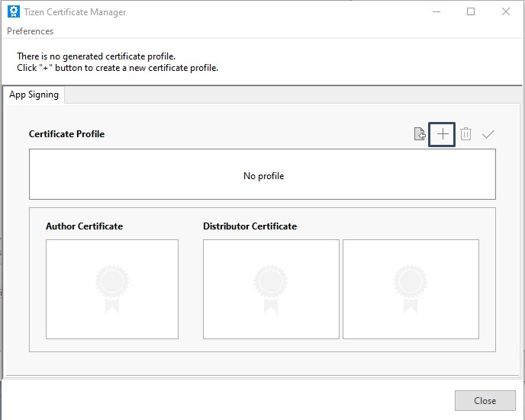Click the 'Distributor Certificate' label

(250, 226)
